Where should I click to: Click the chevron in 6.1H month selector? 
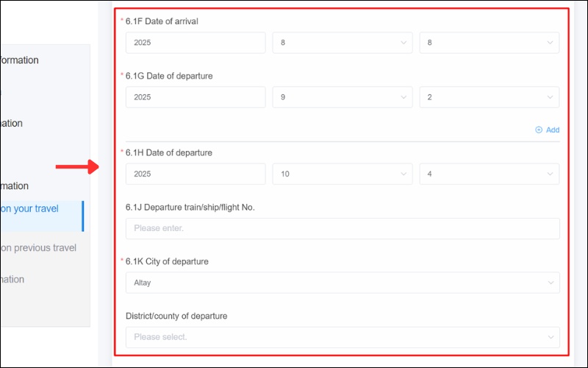point(404,174)
